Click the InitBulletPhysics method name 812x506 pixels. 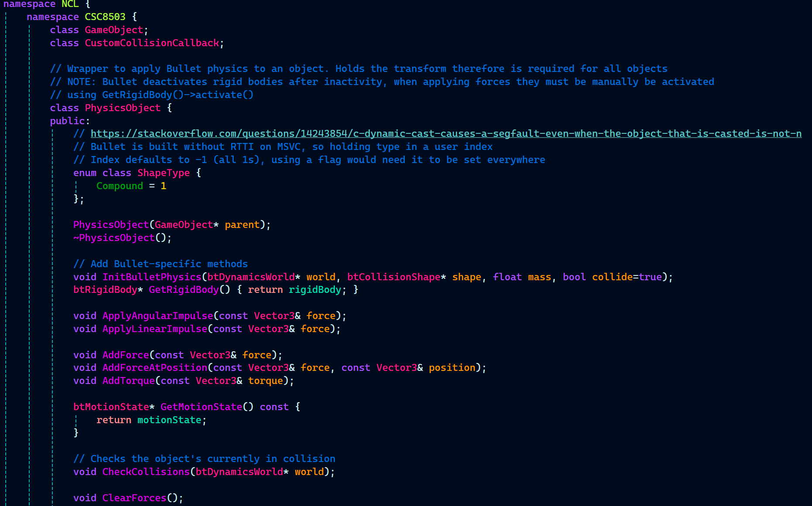point(152,277)
